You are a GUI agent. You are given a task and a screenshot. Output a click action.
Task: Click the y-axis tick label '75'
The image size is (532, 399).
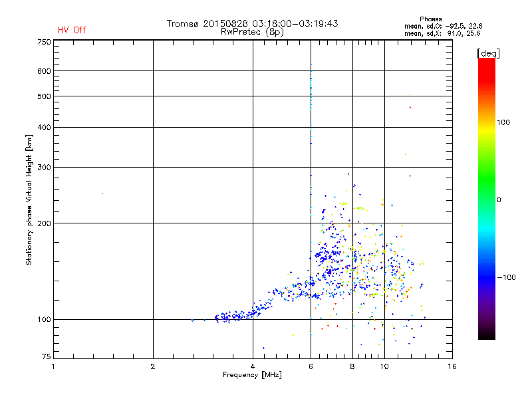(47, 356)
